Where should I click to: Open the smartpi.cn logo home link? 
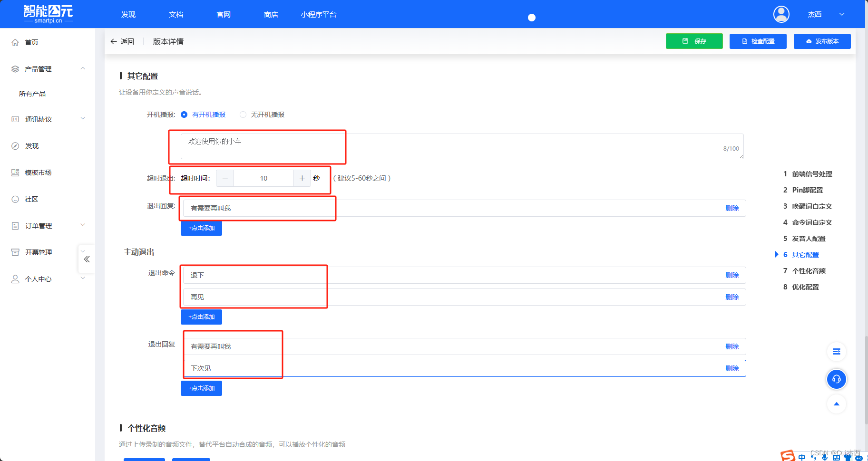(48, 14)
